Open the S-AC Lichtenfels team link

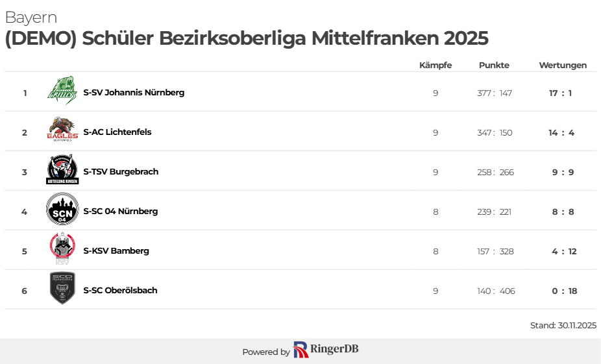pos(117,132)
